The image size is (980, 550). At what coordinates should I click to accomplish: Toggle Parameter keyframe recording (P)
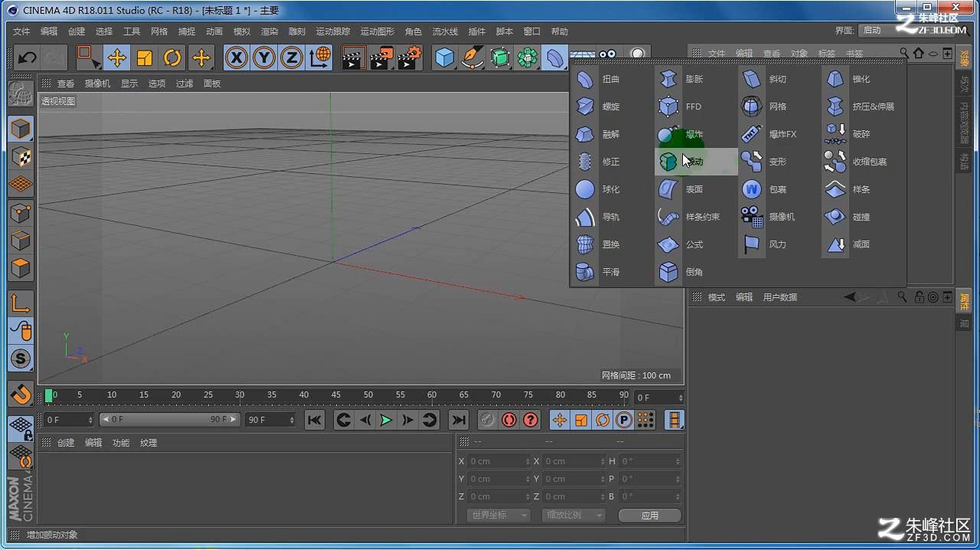[624, 420]
